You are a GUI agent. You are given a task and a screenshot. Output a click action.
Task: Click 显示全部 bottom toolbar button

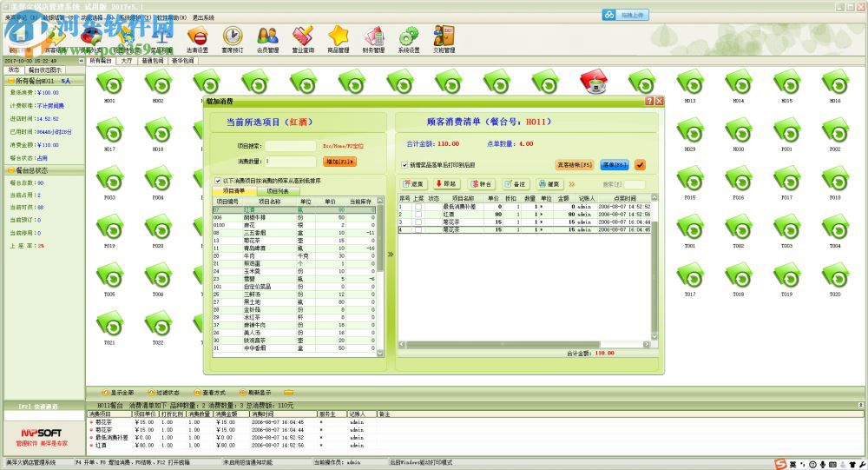coord(117,393)
